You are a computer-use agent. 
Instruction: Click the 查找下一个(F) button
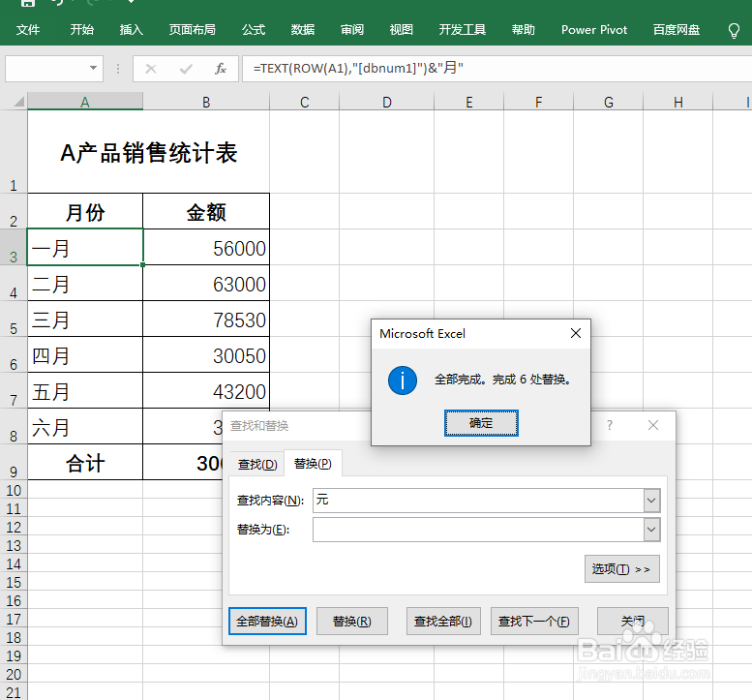[534, 621]
